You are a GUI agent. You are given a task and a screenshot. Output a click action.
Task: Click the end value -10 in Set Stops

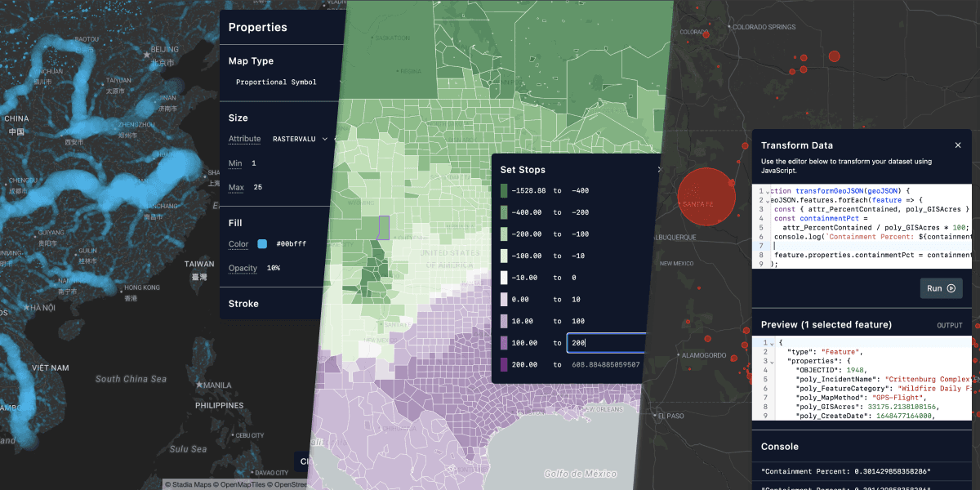point(580,256)
